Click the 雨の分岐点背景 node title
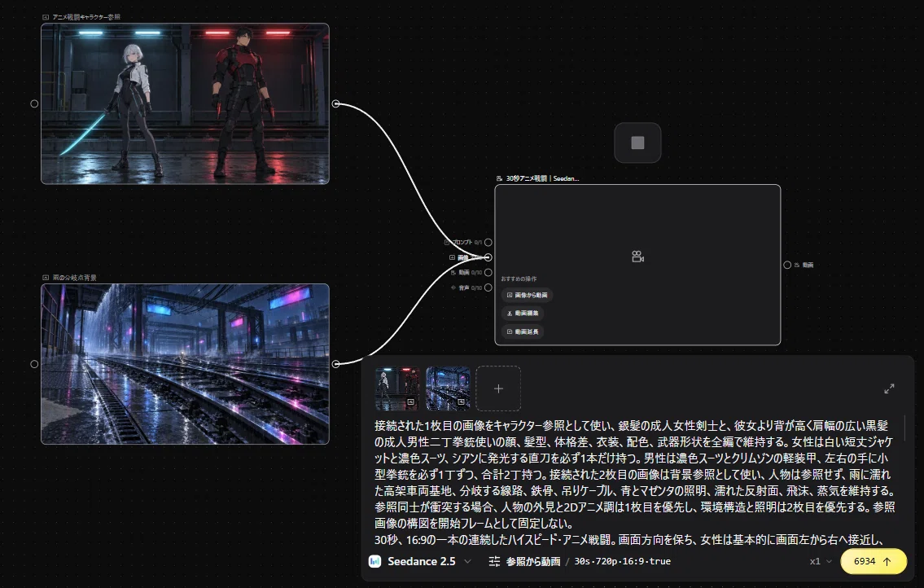This screenshot has width=924, height=588. 74,277
